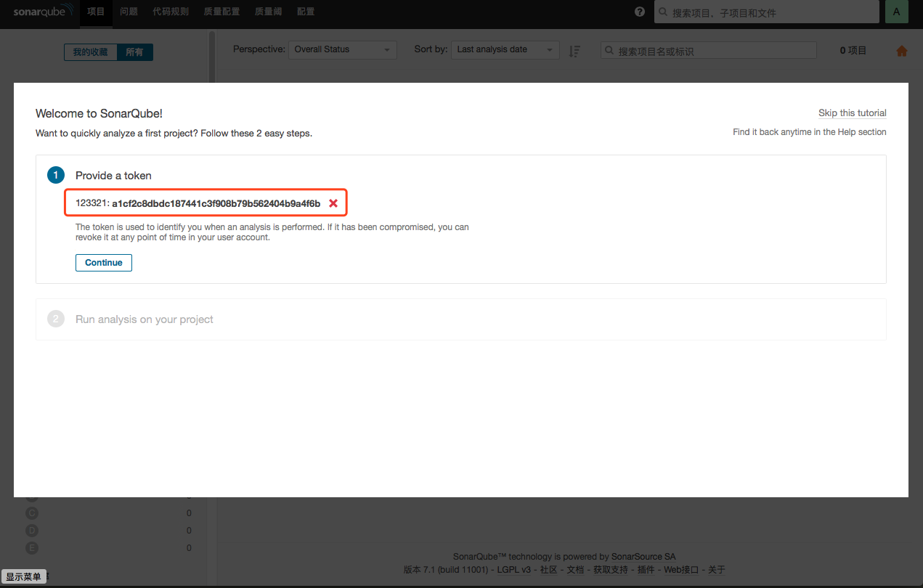Skip this tutorial link
This screenshot has width=923, height=588.
click(853, 113)
